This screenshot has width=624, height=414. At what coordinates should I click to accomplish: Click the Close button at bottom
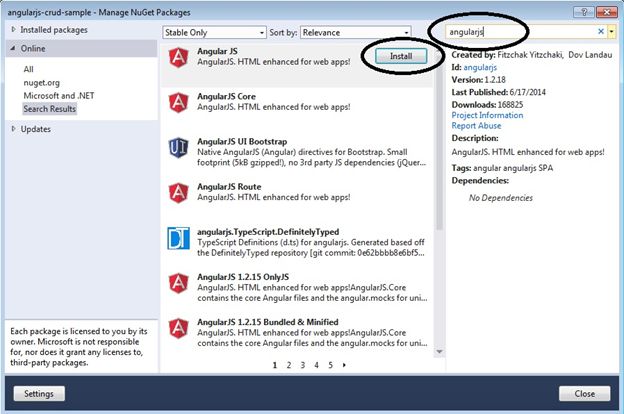click(x=584, y=393)
